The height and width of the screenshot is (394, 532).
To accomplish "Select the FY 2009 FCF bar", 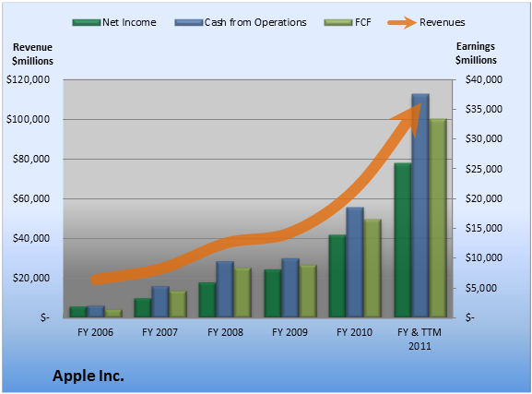I will tap(308, 291).
